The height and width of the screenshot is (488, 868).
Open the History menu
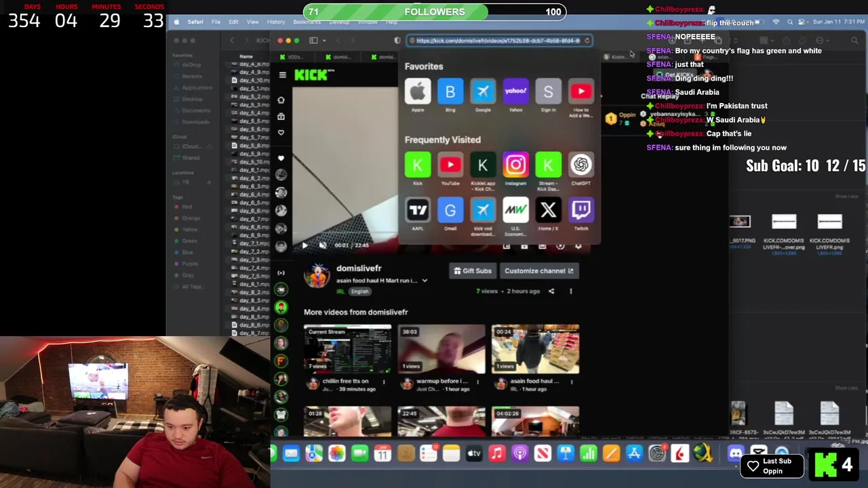[275, 22]
